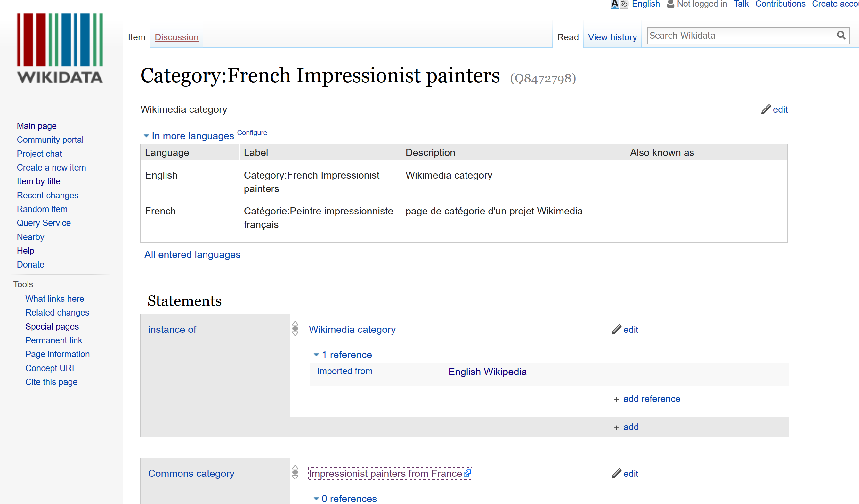
Task: Select the Read tab
Action: pos(568,37)
